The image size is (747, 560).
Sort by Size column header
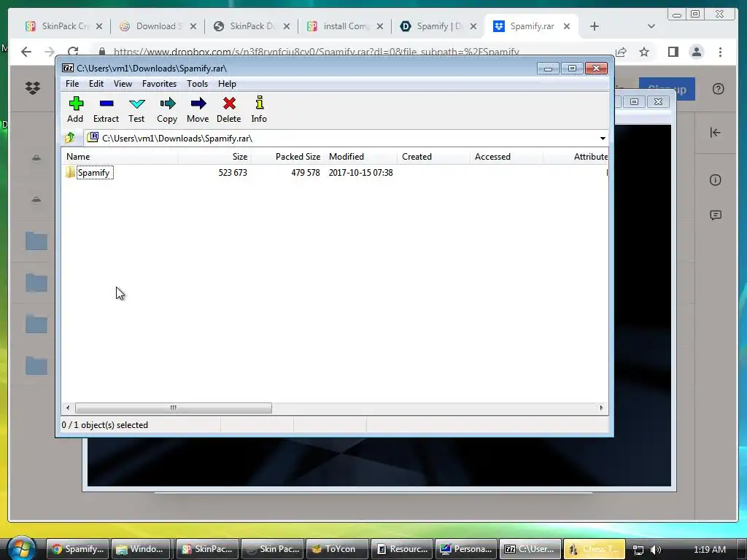pyautogui.click(x=214, y=157)
